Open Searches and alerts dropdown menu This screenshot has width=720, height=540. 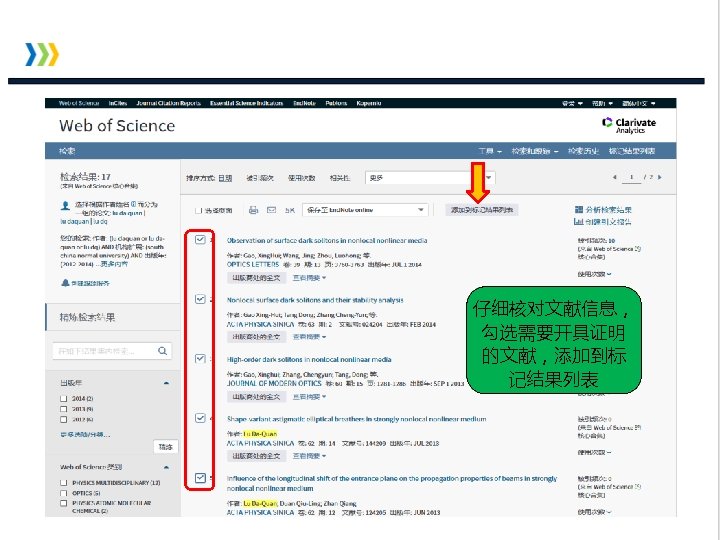(x=535, y=151)
